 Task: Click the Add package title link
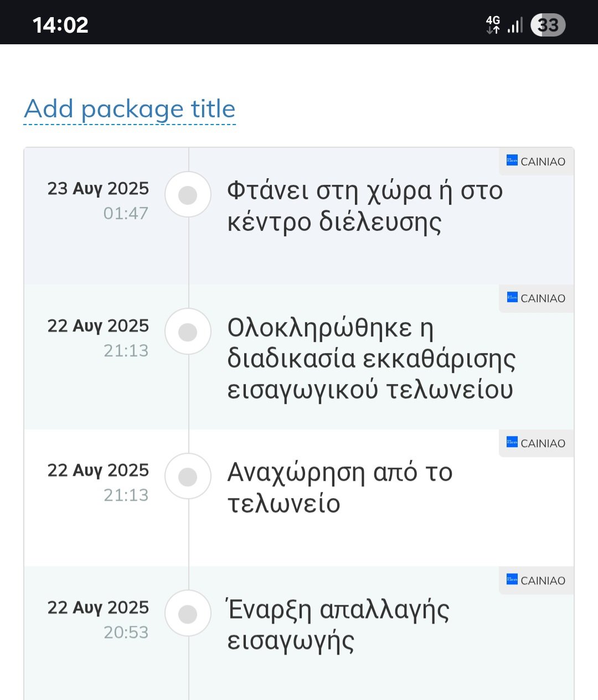(130, 109)
